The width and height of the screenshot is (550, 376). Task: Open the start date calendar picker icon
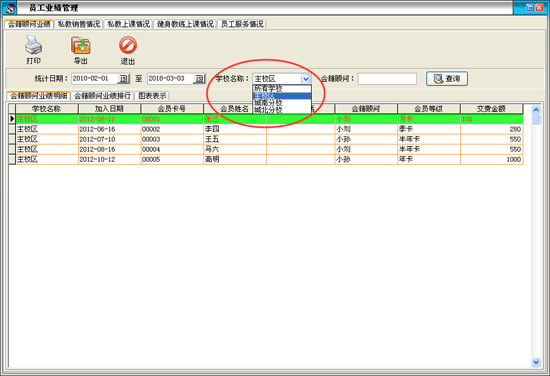(x=123, y=79)
